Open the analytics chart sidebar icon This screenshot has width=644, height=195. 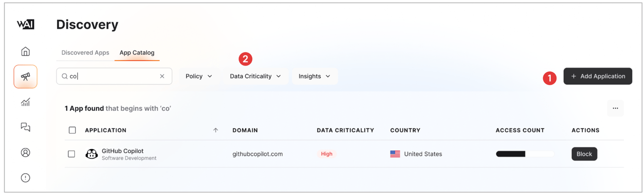pyautogui.click(x=25, y=102)
